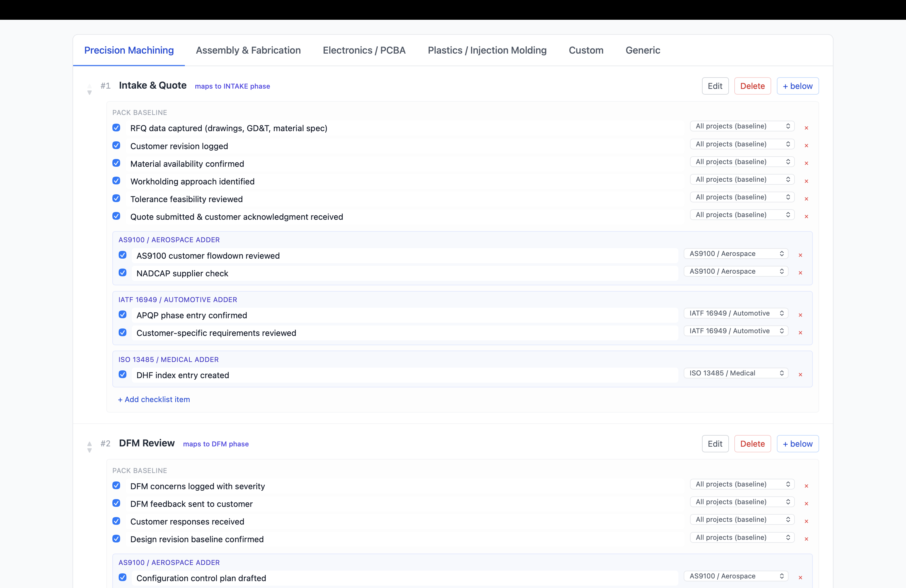Add stage below Intake & Quote

798,86
